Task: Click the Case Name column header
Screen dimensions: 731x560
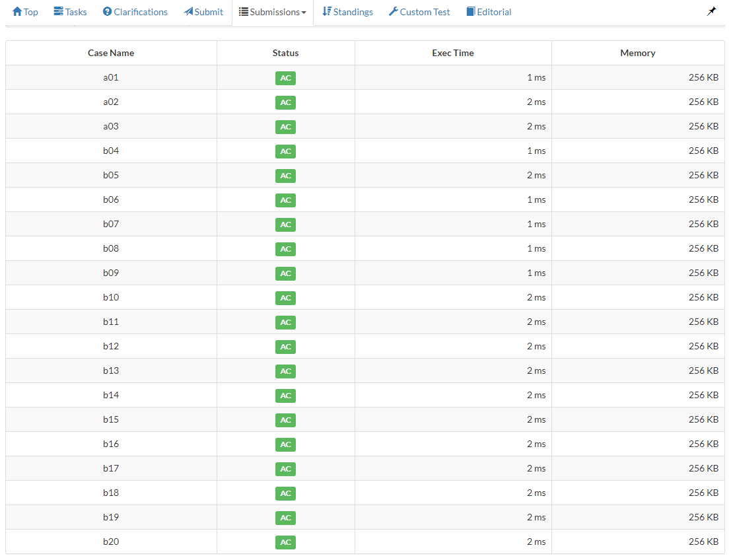Action: pos(111,53)
